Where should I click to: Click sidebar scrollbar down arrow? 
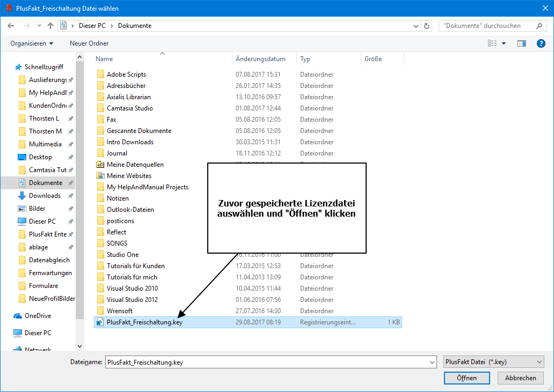click(79, 346)
